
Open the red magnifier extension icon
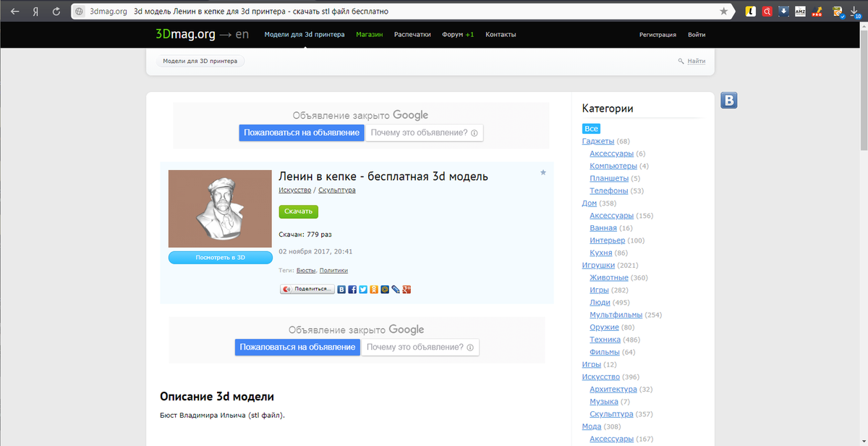[767, 12]
